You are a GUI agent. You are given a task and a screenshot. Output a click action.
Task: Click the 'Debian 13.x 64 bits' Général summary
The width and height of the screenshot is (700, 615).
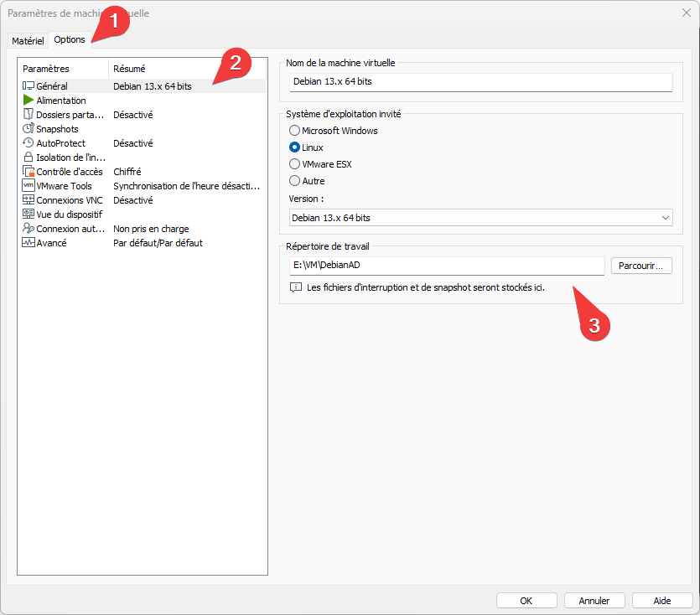click(x=153, y=86)
